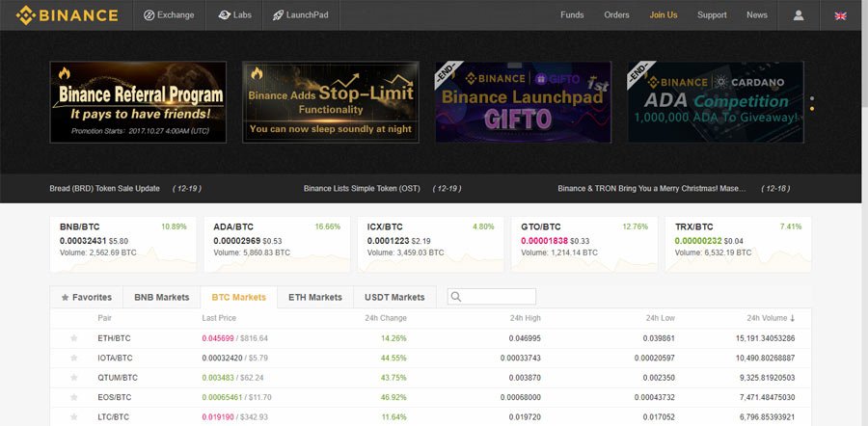Screen dimensions: 868x426
Task: Favorite the ETH/BTC pair star
Action: pyautogui.click(x=73, y=338)
